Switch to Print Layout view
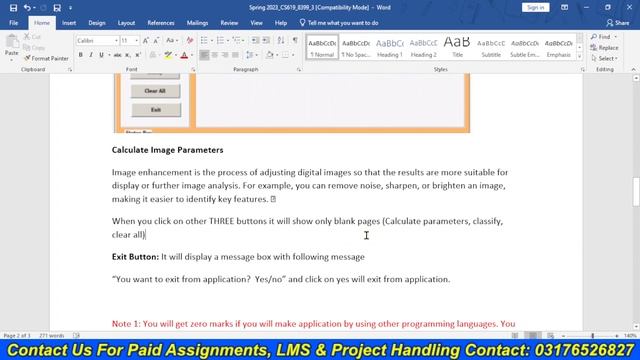The image size is (640, 360). pyautogui.click(x=533, y=336)
